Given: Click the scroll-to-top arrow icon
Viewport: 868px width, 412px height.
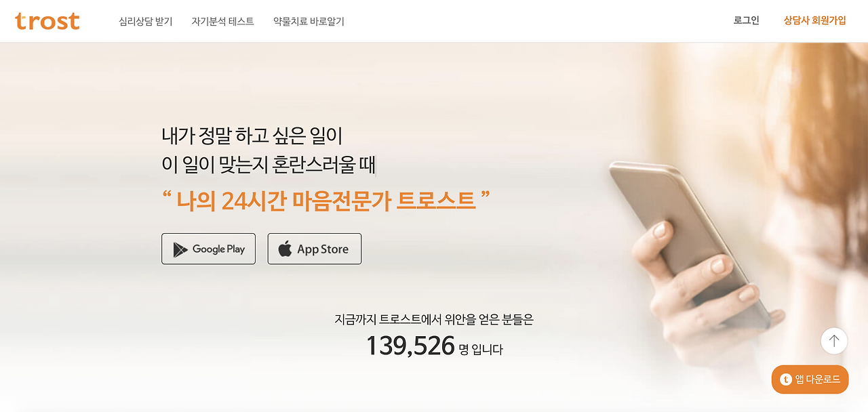Looking at the screenshot, I should (x=834, y=341).
